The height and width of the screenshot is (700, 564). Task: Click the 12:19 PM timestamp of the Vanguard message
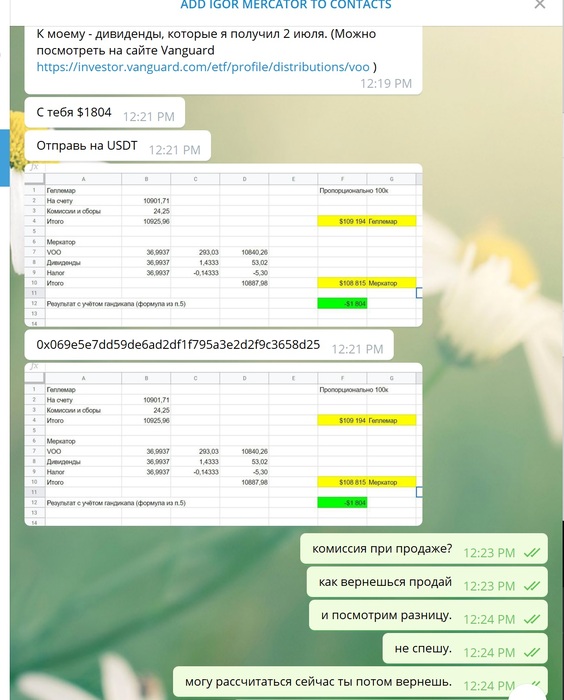coord(386,83)
